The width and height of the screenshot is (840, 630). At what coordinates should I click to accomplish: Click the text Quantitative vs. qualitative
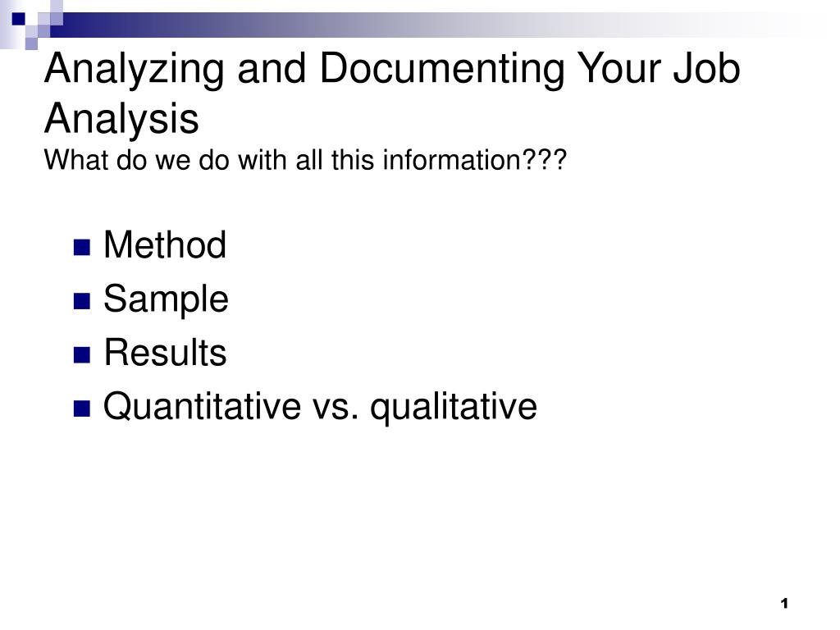point(321,407)
